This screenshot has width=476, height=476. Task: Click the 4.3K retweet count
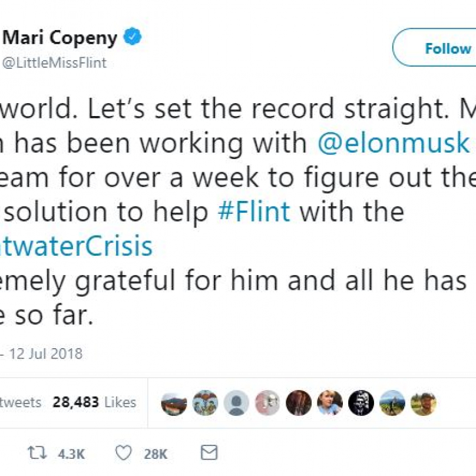71,454
